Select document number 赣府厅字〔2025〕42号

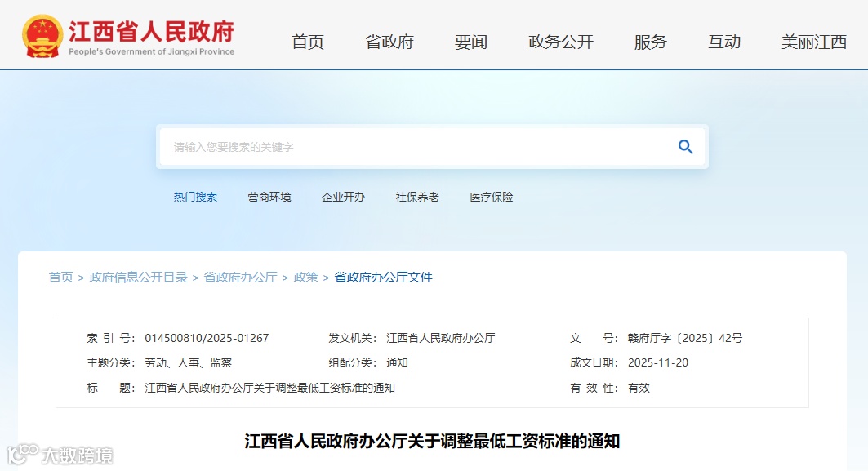(x=685, y=338)
